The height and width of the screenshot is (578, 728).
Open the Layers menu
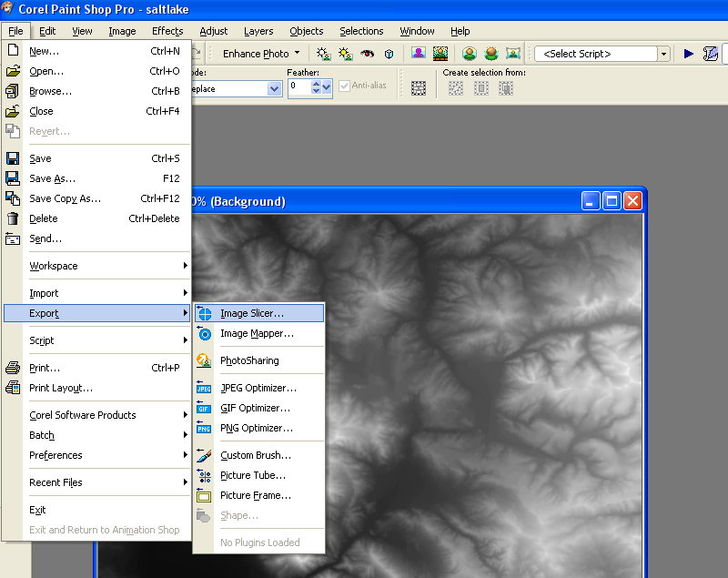258,31
